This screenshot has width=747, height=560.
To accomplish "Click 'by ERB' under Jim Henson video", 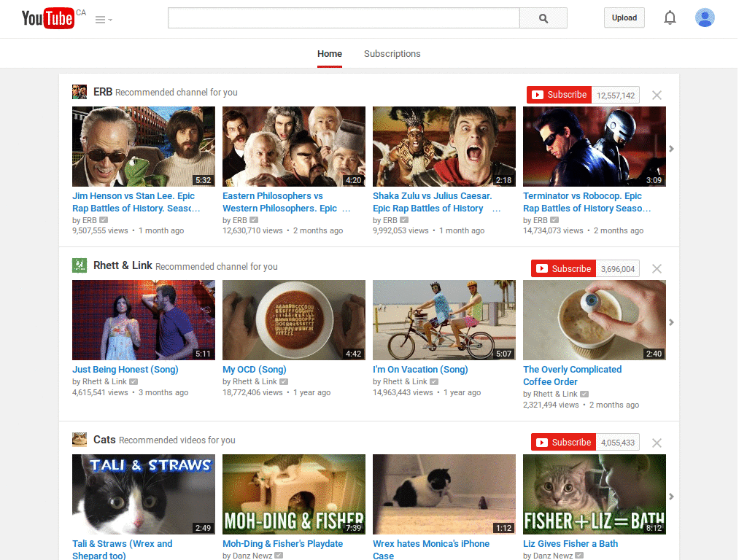I will coord(85,220).
